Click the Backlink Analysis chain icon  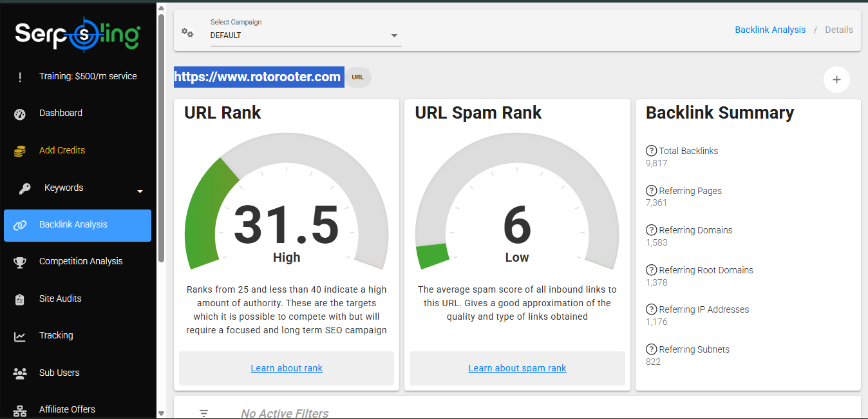click(x=20, y=226)
